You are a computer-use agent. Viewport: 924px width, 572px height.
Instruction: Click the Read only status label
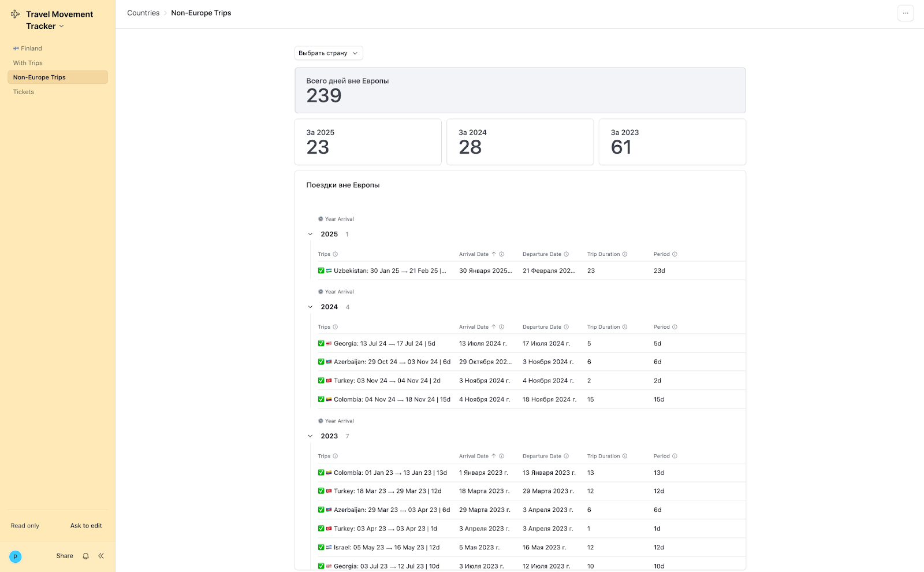(25, 526)
